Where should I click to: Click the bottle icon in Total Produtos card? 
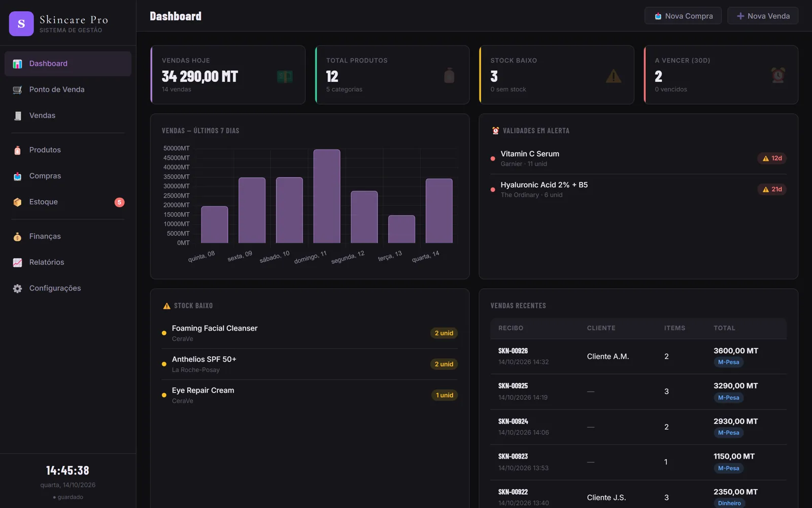(449, 76)
